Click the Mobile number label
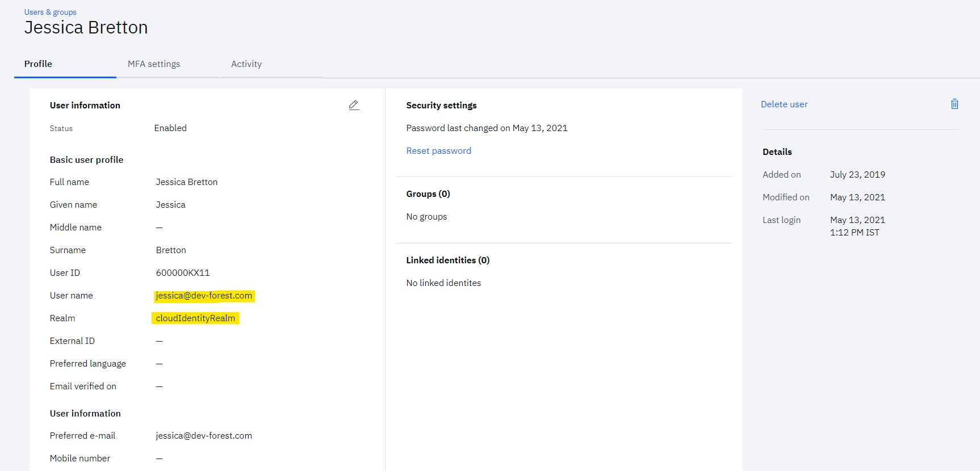 tap(80, 459)
